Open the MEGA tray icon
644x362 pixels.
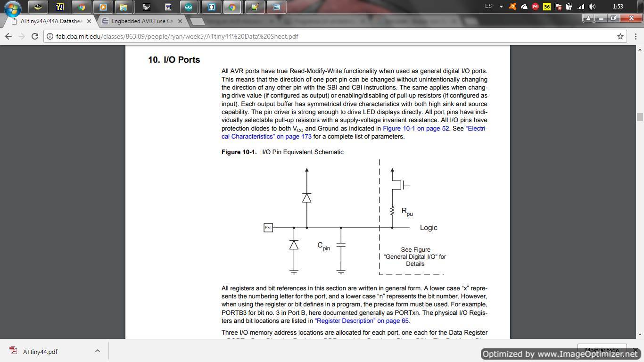point(535,7)
